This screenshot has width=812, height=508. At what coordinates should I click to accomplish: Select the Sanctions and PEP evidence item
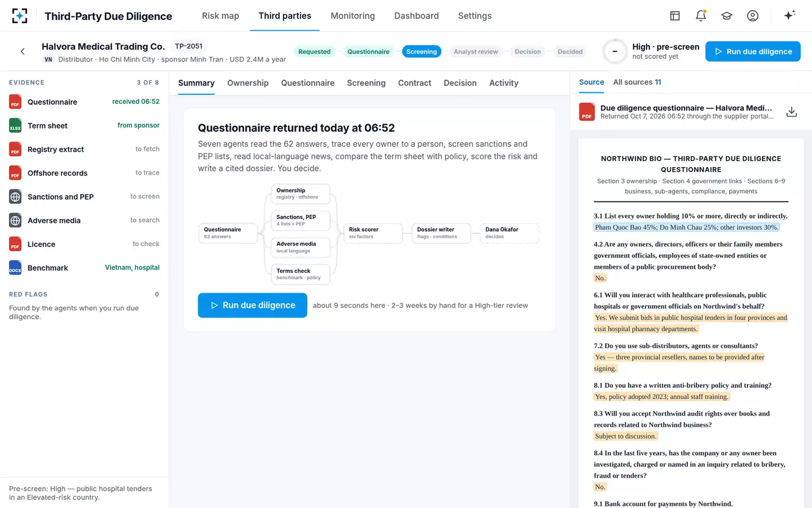[85, 197]
